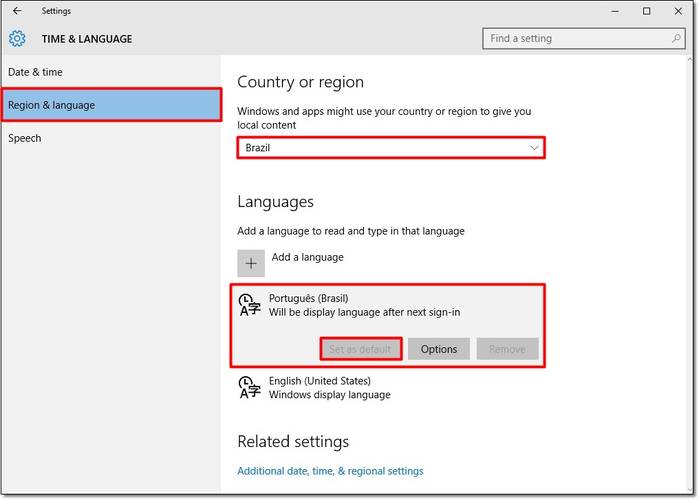Screen dimensions: 699x500
Task: Click the Related settings heading
Action: tap(293, 442)
